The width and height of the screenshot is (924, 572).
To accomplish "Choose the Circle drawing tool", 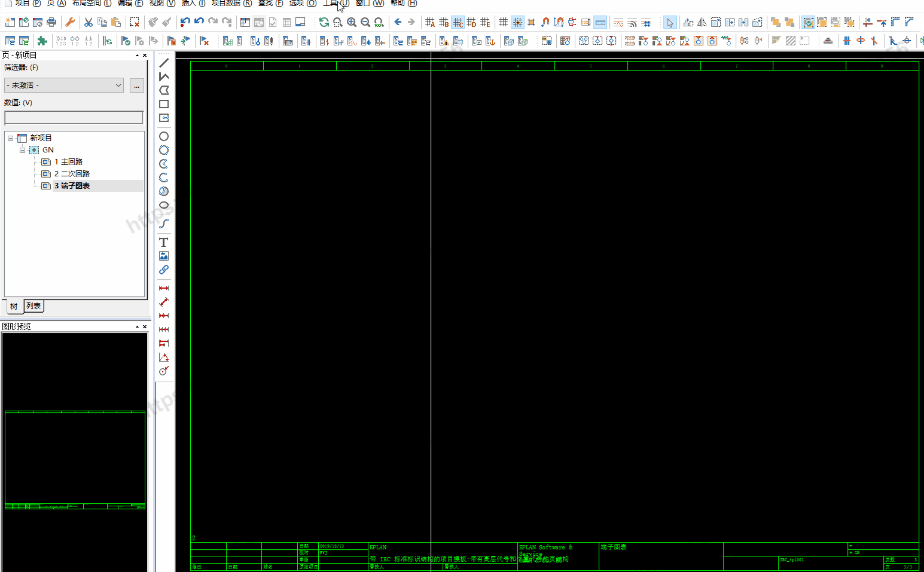I will [x=164, y=136].
